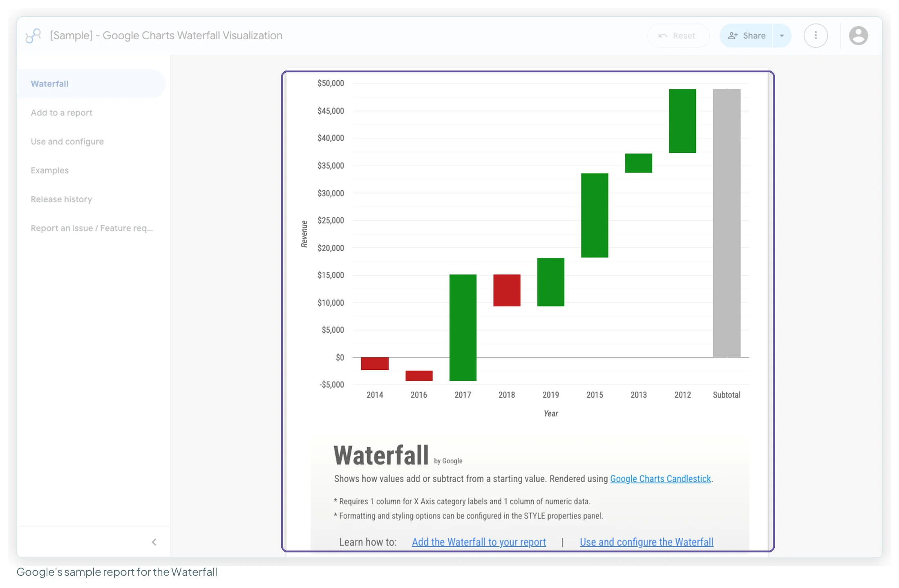Click the report title text
This screenshot has height=588, width=899.
[166, 36]
